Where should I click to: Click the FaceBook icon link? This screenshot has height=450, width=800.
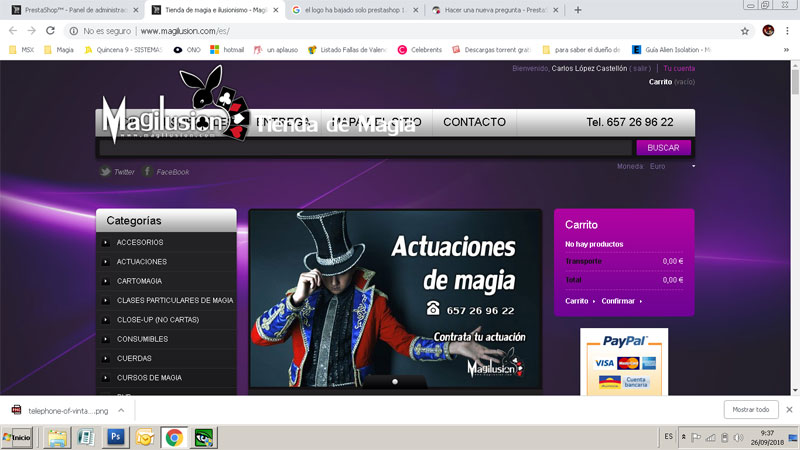[147, 171]
